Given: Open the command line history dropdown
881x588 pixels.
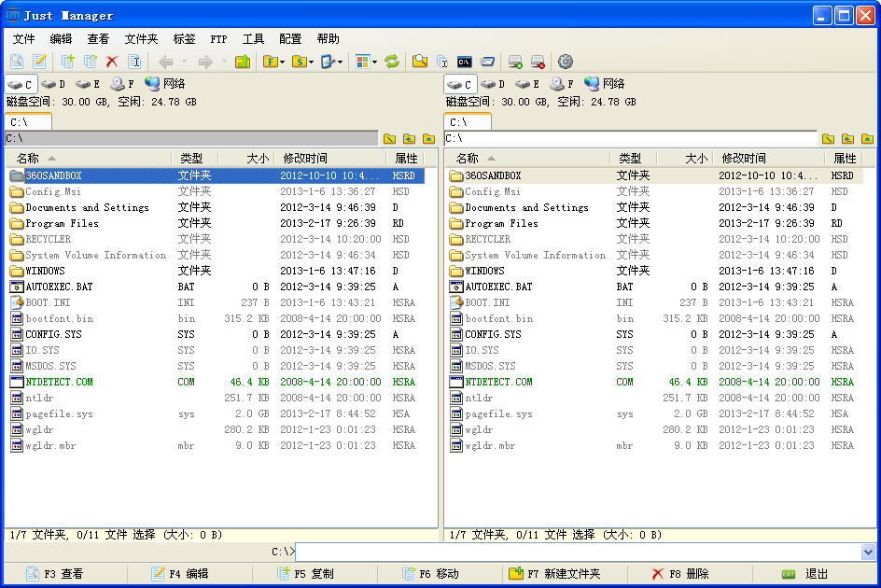Looking at the screenshot, I should click(x=868, y=552).
